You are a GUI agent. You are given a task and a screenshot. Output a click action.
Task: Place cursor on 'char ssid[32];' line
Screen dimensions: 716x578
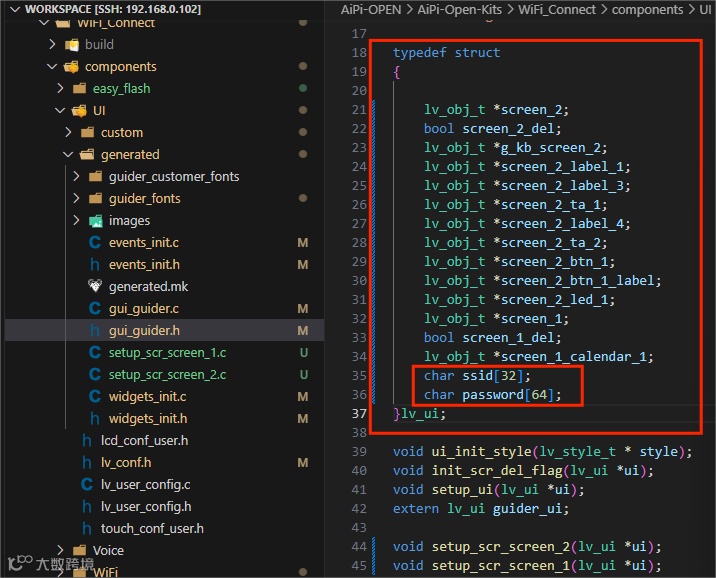(477, 376)
